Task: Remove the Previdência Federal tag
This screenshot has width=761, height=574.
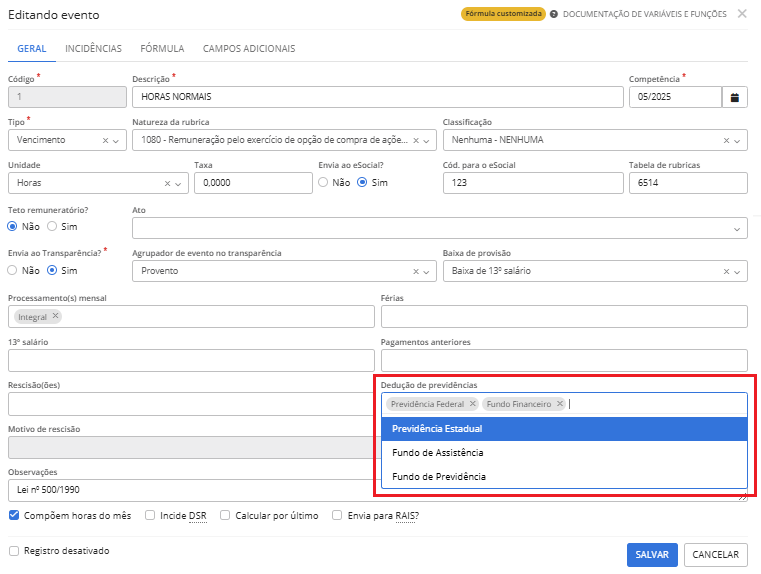Action: pos(473,404)
